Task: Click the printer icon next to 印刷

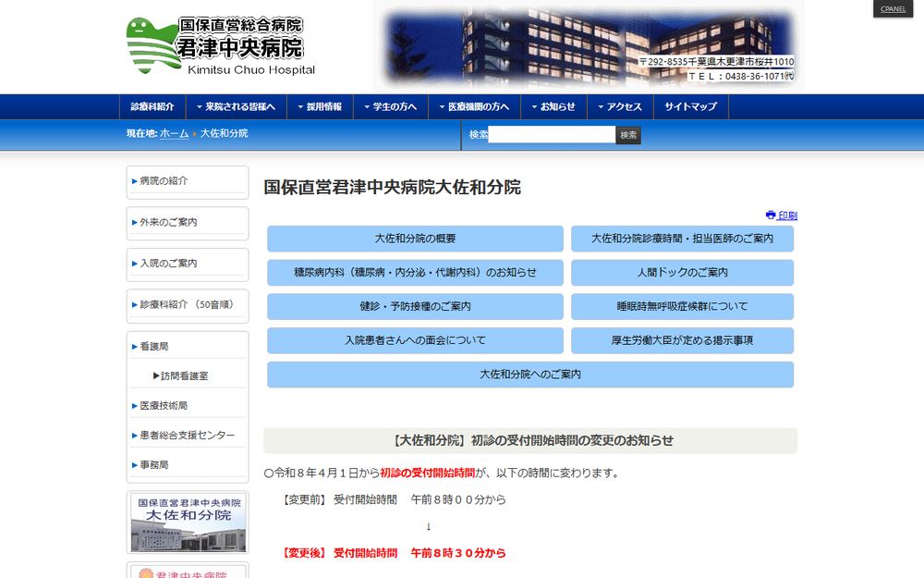Action: click(771, 215)
